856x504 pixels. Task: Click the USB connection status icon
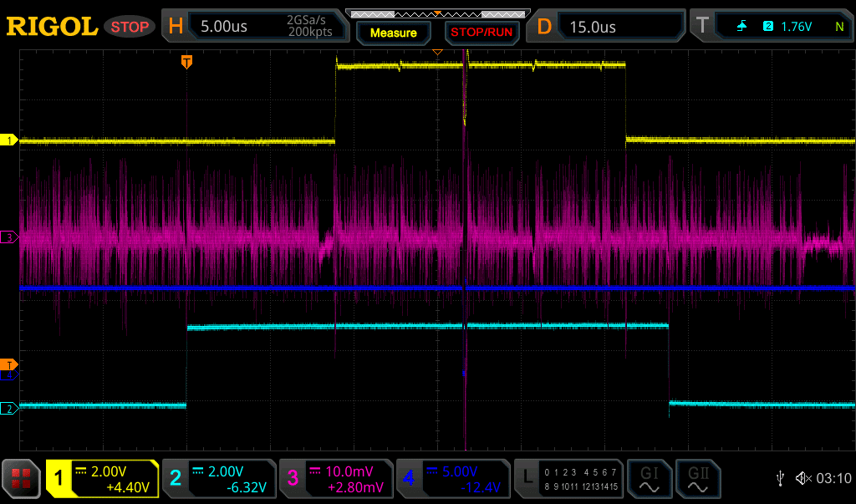781,478
